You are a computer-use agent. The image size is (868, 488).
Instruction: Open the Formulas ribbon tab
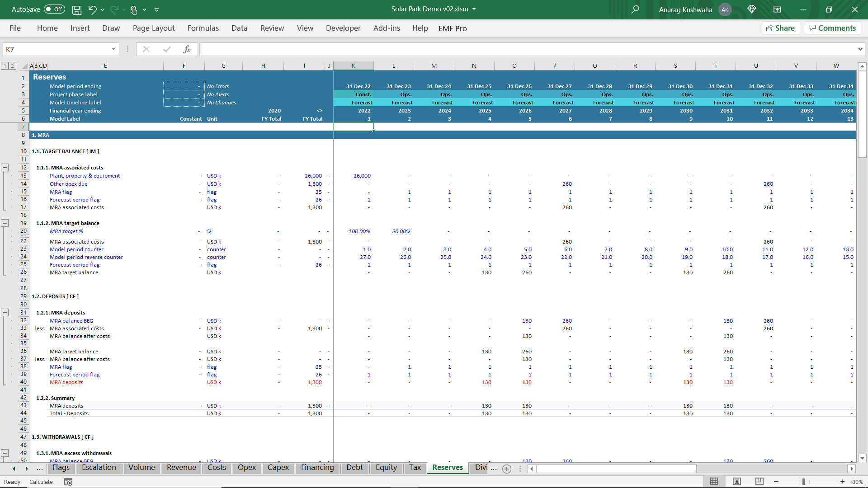203,28
